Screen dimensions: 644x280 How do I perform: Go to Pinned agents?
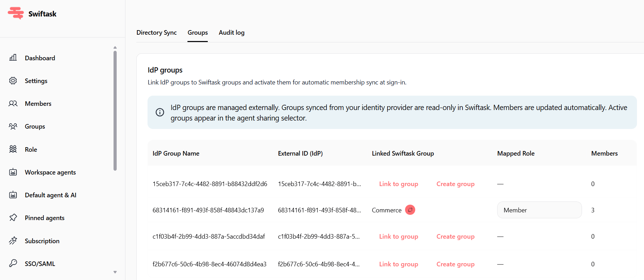[x=44, y=218]
